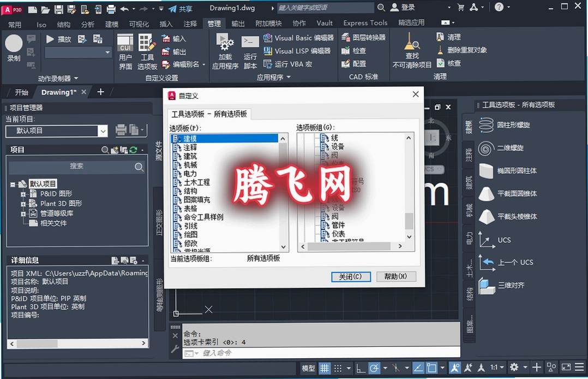The width and height of the screenshot is (588, 379).
Task: Click CAD standards Check (检查)
Action: click(353, 50)
